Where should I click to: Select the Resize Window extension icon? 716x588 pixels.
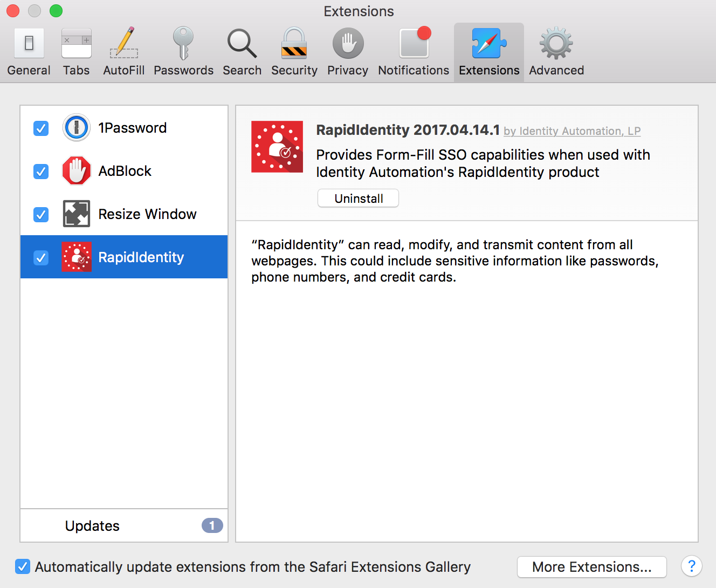tap(77, 214)
